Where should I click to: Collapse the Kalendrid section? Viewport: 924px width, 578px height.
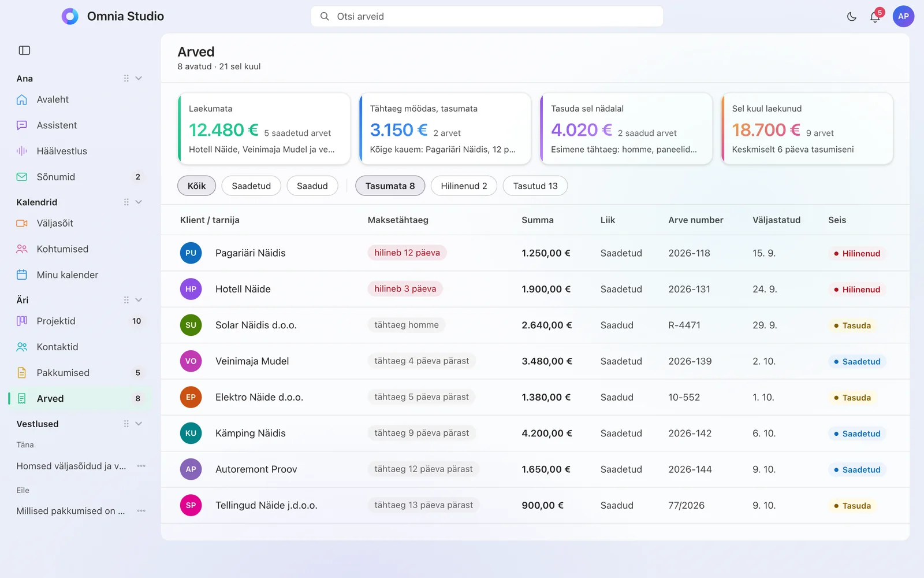(139, 202)
